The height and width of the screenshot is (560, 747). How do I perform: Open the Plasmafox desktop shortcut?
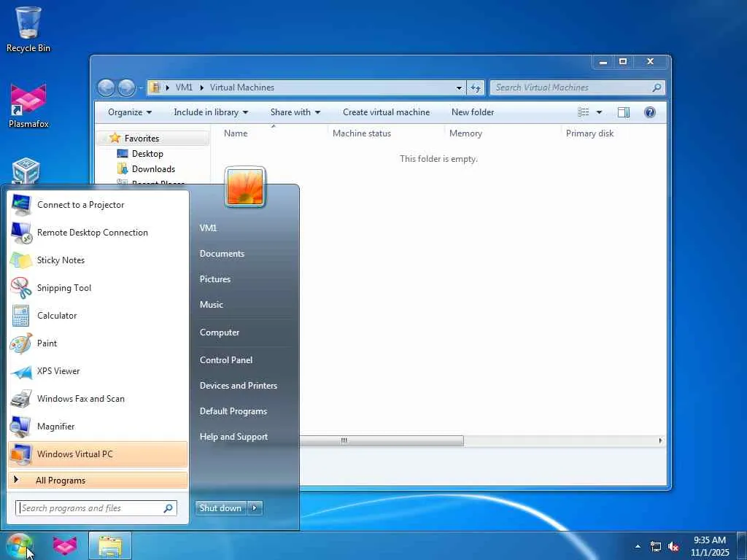coord(28,106)
